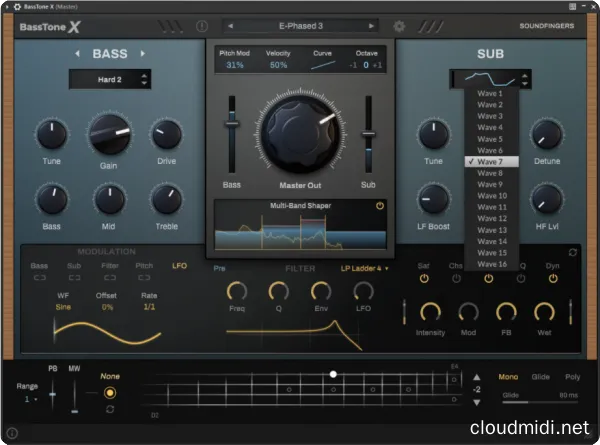This screenshot has height=445, width=600.
Task: Click the refresh icon above Dyn
Action: coord(572,253)
